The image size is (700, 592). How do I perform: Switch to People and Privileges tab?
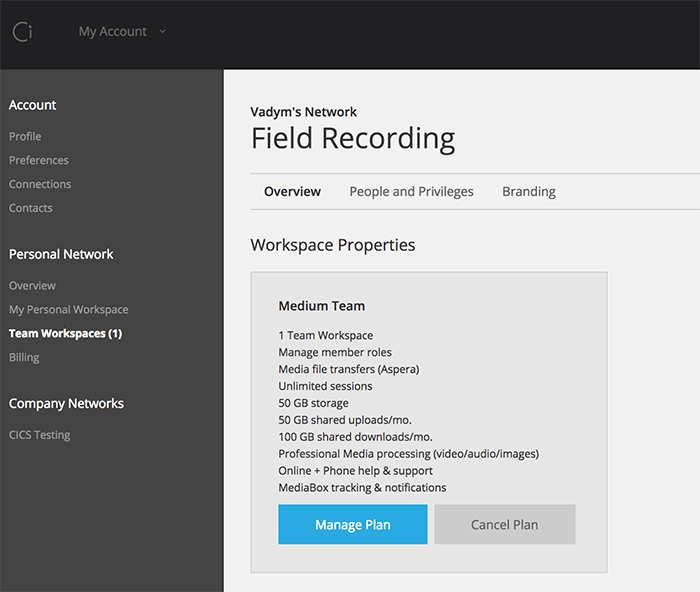click(x=411, y=192)
